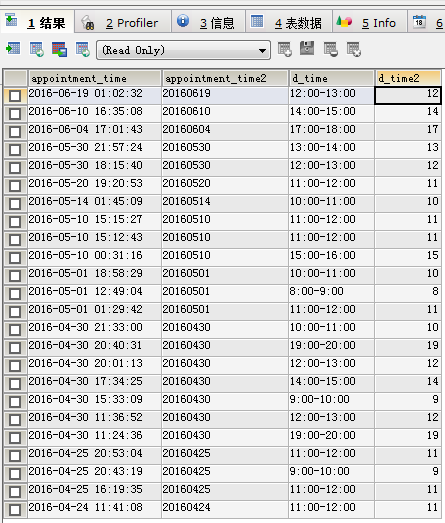This screenshot has height=523, width=445.
Task: Check the row 2016-06-10 16:35:08 checkbox
Action: 15,114
